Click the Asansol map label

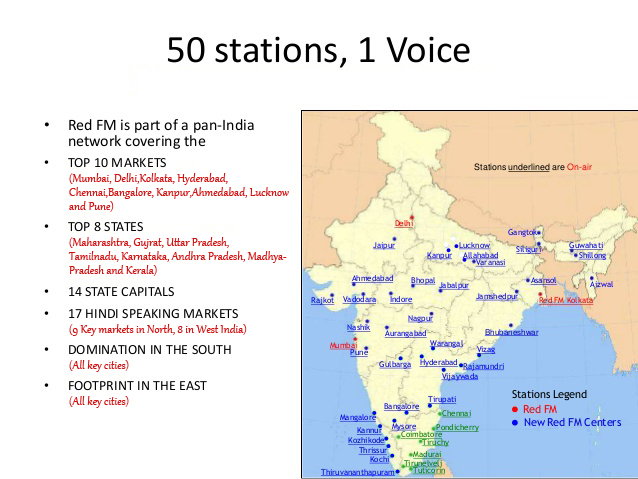543,280
